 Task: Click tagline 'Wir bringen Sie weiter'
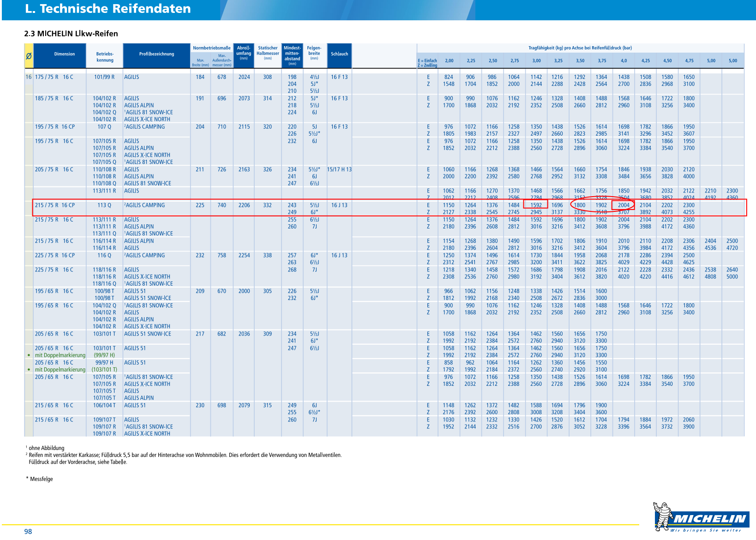706,530
